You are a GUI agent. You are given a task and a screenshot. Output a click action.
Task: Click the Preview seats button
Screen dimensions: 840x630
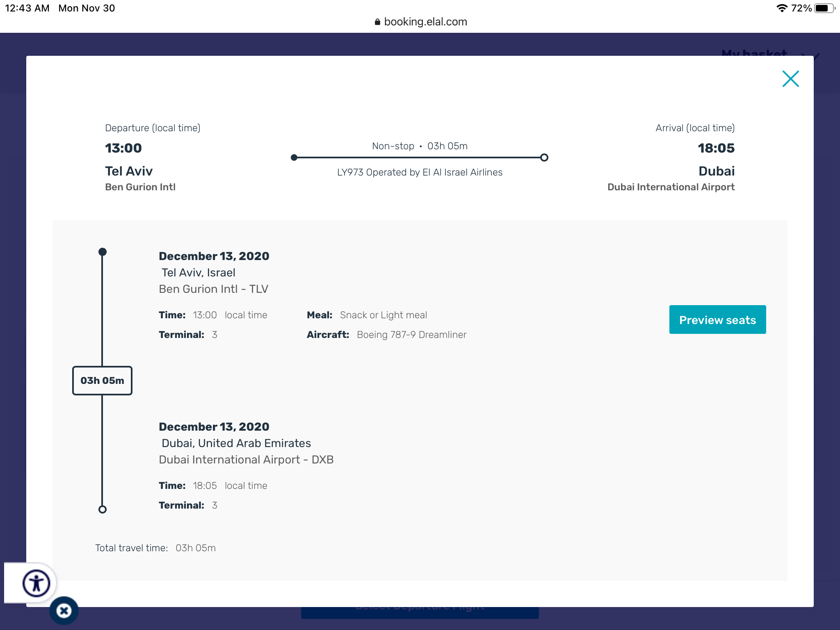pos(717,320)
